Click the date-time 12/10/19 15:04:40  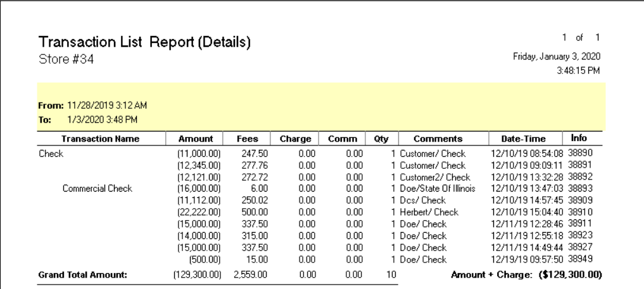tap(527, 212)
